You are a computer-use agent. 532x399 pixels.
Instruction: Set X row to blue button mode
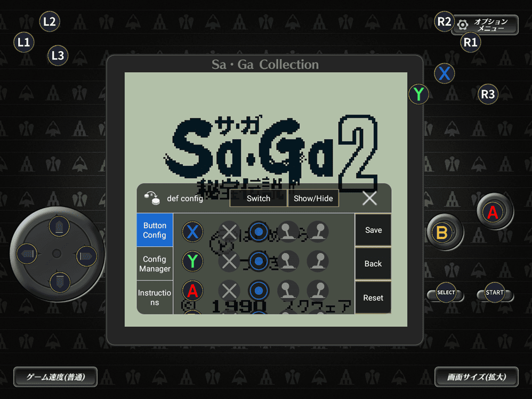click(x=259, y=232)
